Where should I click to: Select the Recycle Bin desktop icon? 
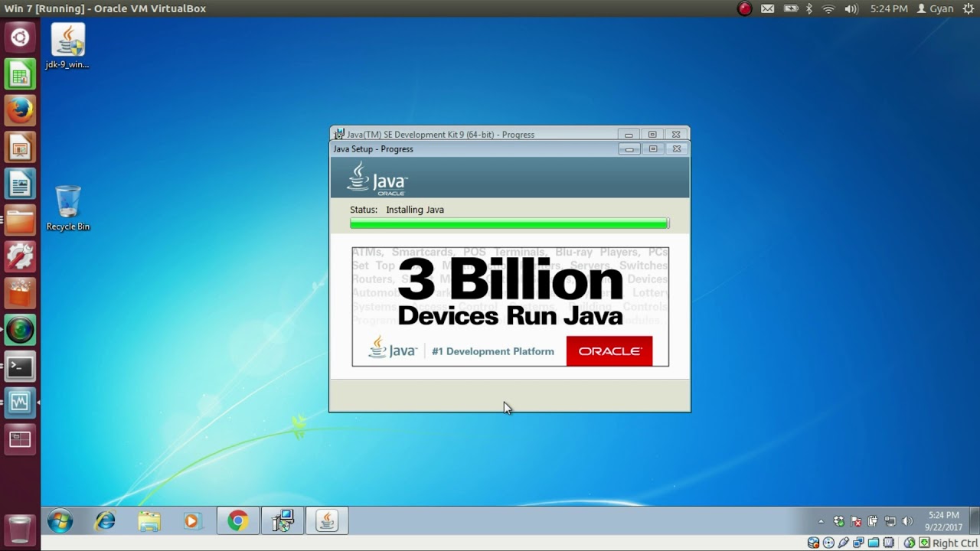click(x=67, y=208)
